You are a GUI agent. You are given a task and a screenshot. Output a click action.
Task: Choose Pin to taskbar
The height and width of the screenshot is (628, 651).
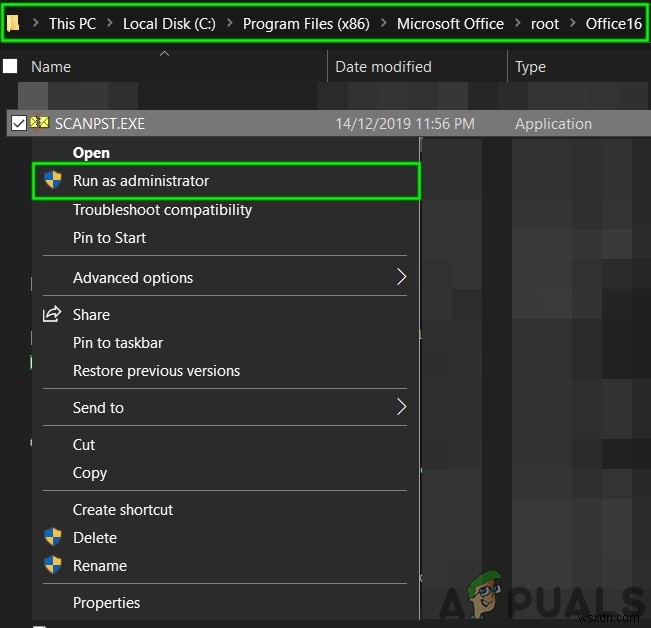[226, 343]
